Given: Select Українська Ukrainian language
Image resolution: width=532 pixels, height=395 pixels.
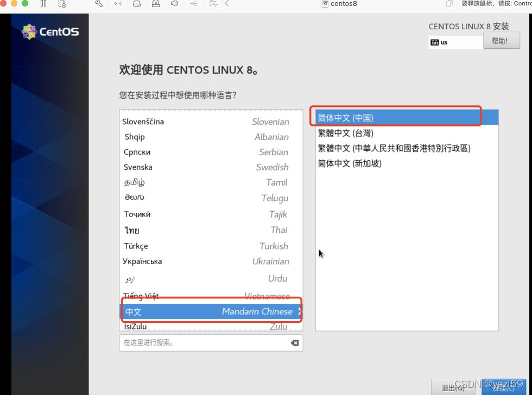Looking at the screenshot, I should click(211, 262).
